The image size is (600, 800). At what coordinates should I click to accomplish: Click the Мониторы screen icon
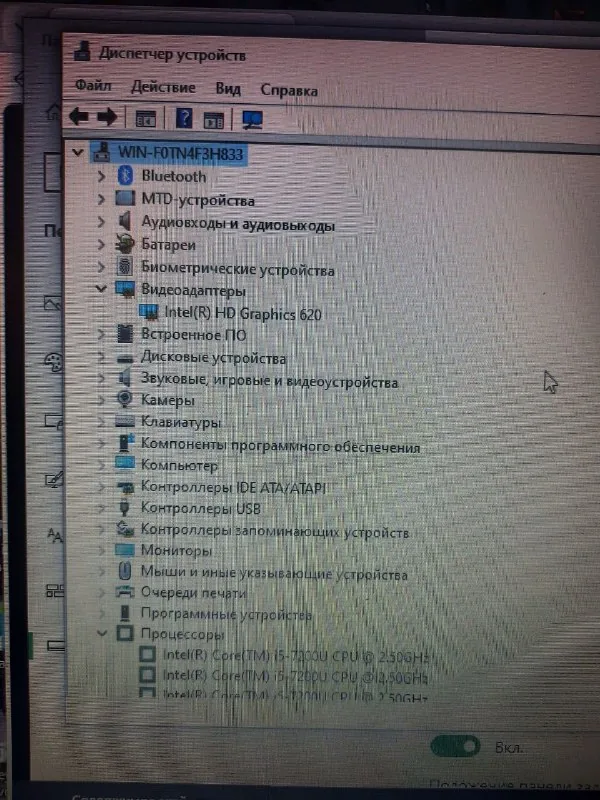point(125,549)
